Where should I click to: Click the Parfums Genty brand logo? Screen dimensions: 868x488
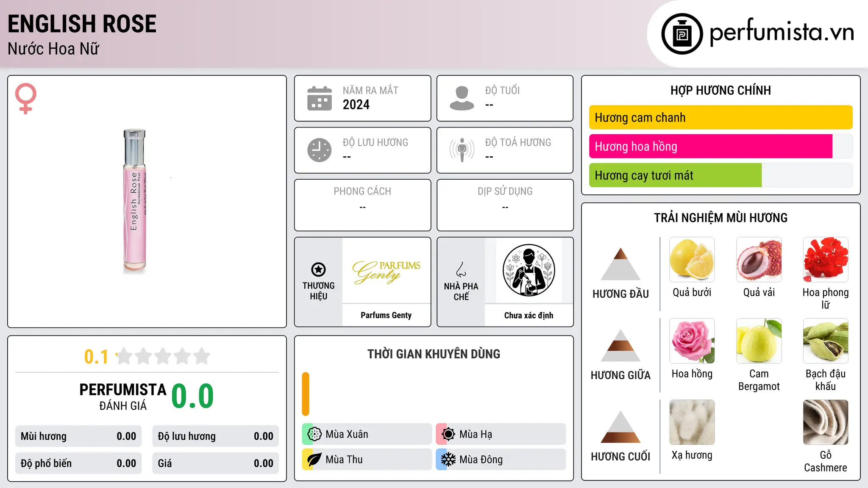[x=386, y=272]
